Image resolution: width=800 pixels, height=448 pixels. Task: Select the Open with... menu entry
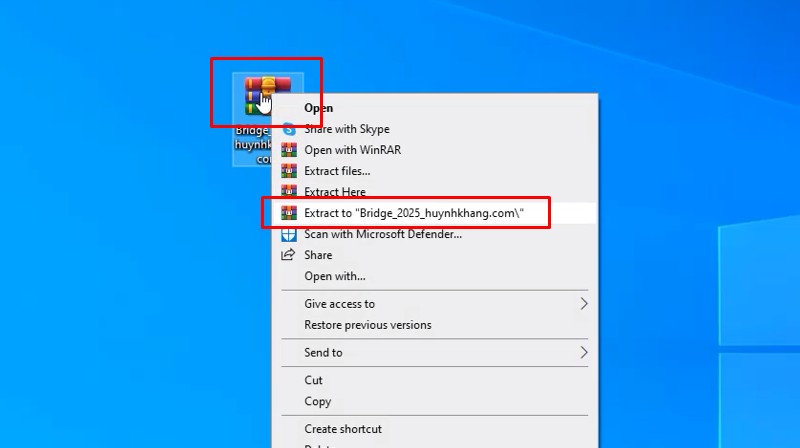(335, 276)
